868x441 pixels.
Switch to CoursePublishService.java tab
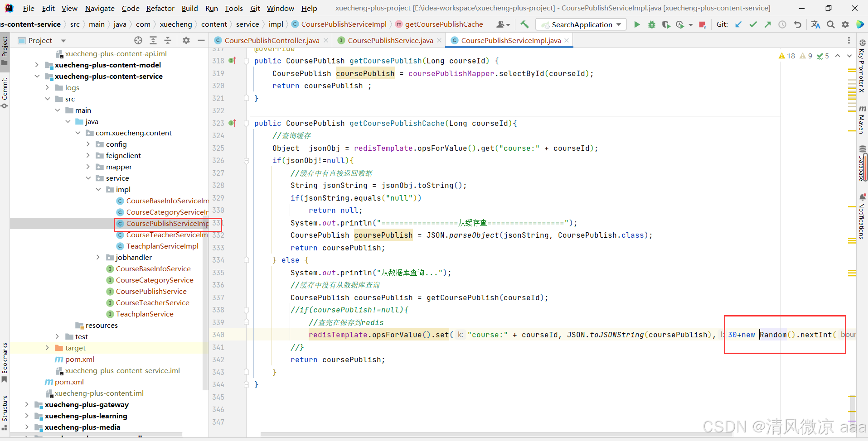coord(390,40)
